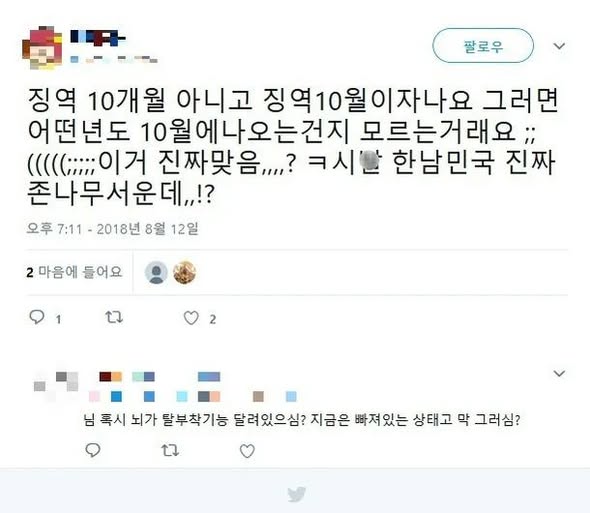Like the main tweet with heart icon

[x=191, y=318]
